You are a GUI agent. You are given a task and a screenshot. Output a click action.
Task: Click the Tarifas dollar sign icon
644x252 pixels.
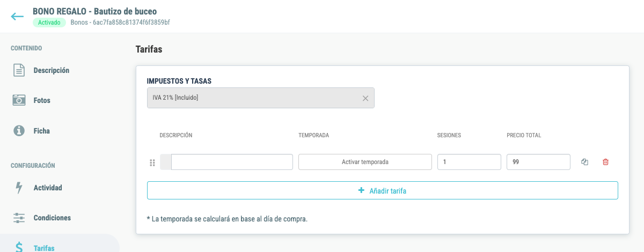(19, 247)
